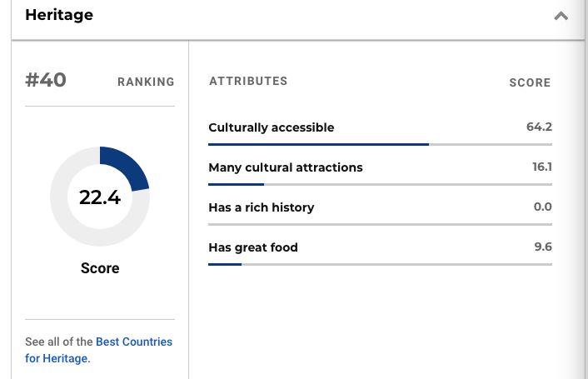Click the 9.6 score value

pyautogui.click(x=543, y=247)
